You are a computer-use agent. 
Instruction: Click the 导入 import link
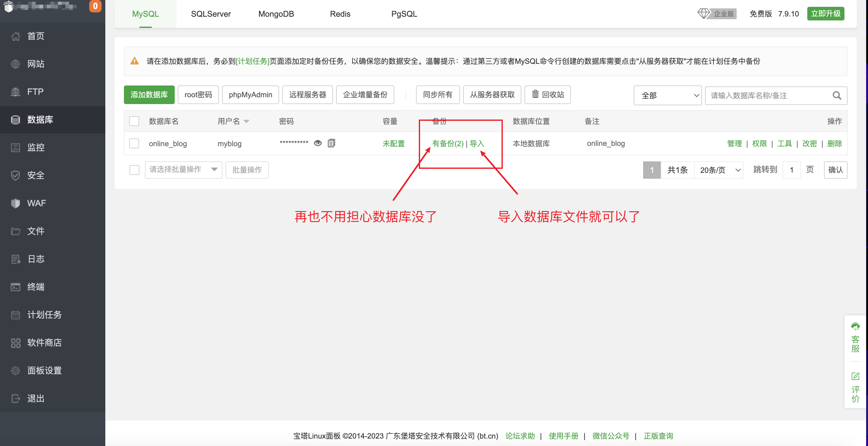click(x=477, y=143)
